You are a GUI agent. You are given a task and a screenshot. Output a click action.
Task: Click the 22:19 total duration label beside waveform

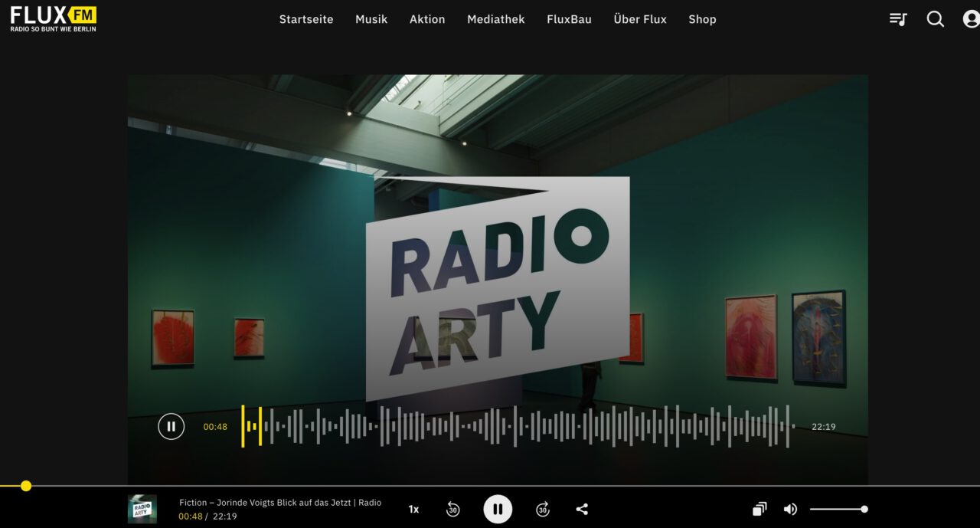pyautogui.click(x=824, y=427)
